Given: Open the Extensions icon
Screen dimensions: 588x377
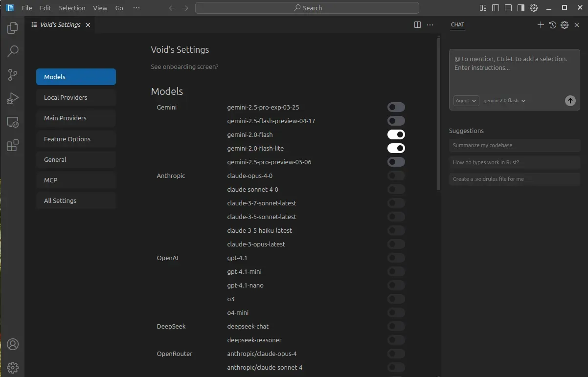Looking at the screenshot, I should pos(12,145).
